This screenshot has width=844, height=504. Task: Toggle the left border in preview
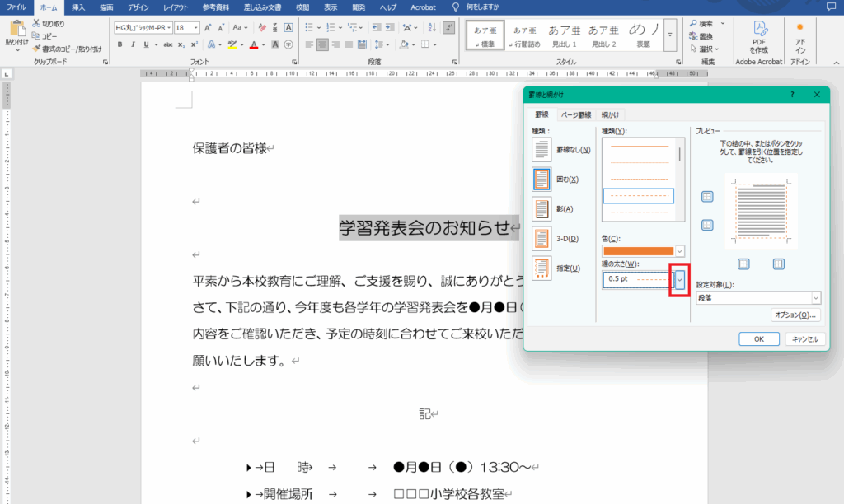743,264
